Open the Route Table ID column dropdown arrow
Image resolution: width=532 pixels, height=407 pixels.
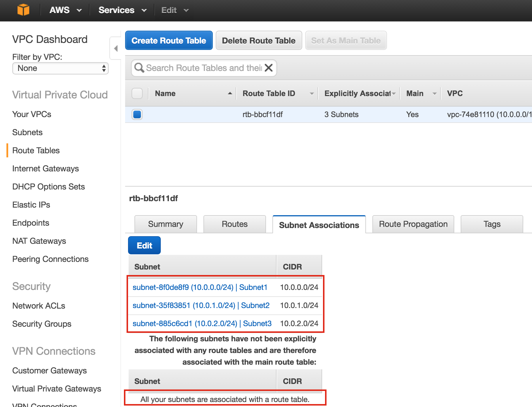coord(312,94)
